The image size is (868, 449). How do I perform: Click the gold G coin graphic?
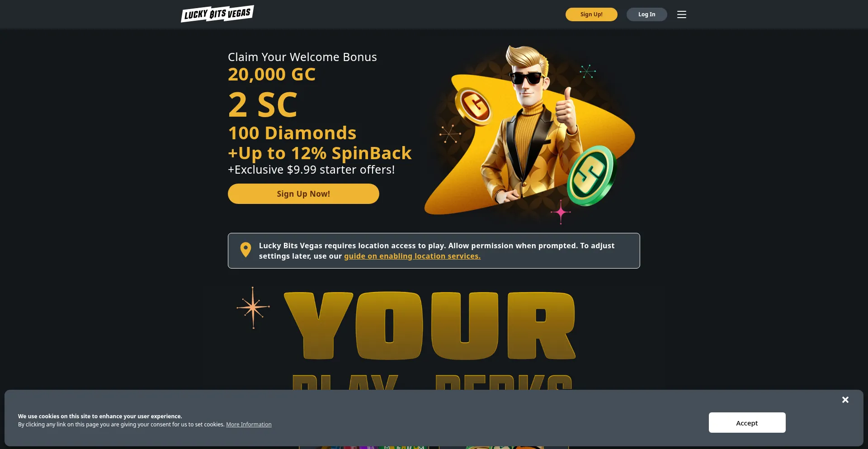pyautogui.click(x=473, y=107)
